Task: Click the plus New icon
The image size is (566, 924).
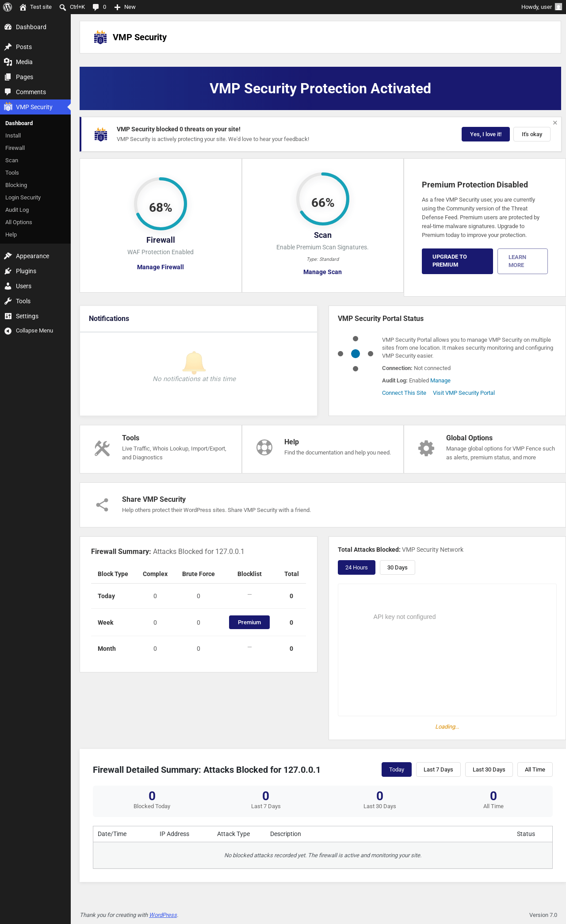Action: pyautogui.click(x=117, y=7)
